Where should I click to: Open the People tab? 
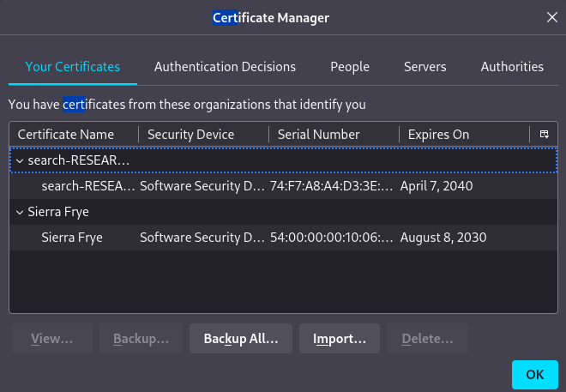350,67
